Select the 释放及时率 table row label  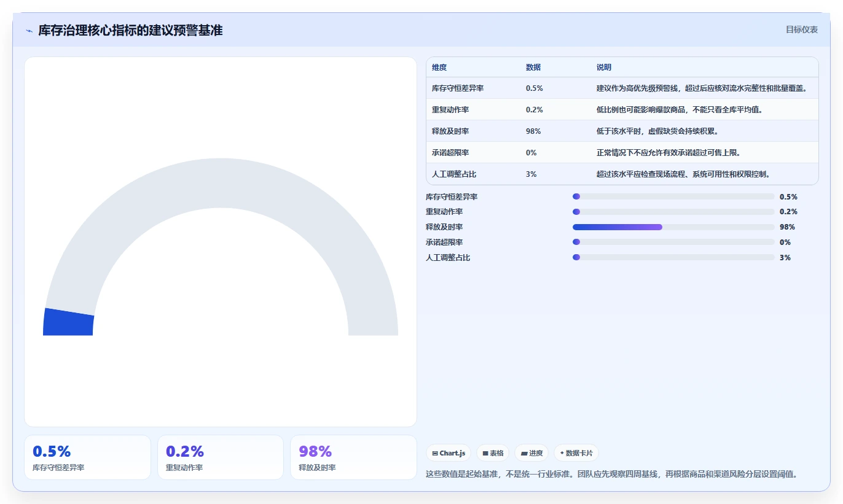click(x=450, y=131)
